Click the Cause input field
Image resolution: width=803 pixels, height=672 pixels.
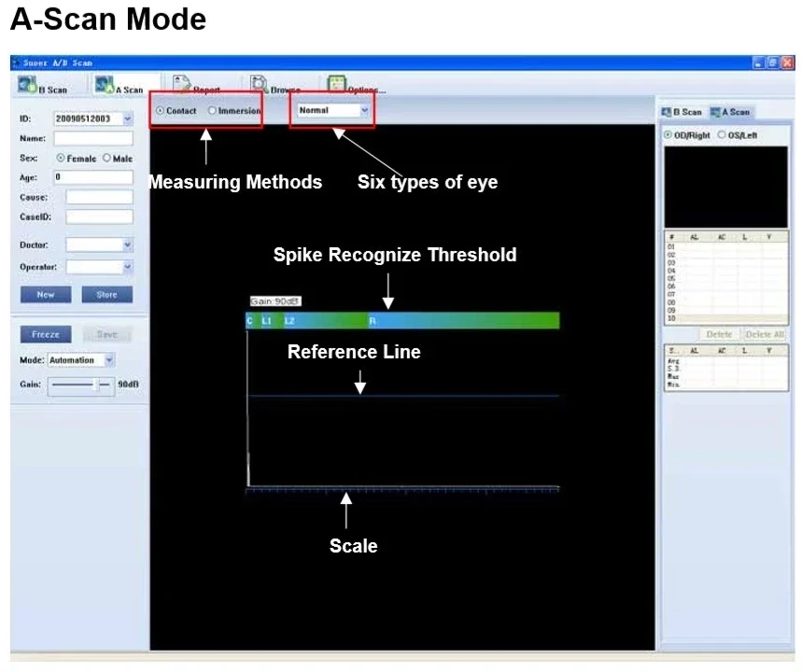(99, 198)
